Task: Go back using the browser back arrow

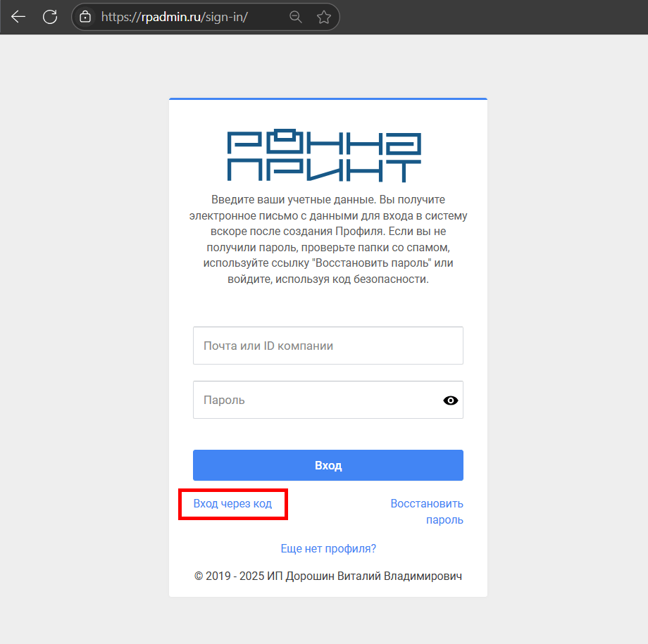Action: tap(18, 17)
